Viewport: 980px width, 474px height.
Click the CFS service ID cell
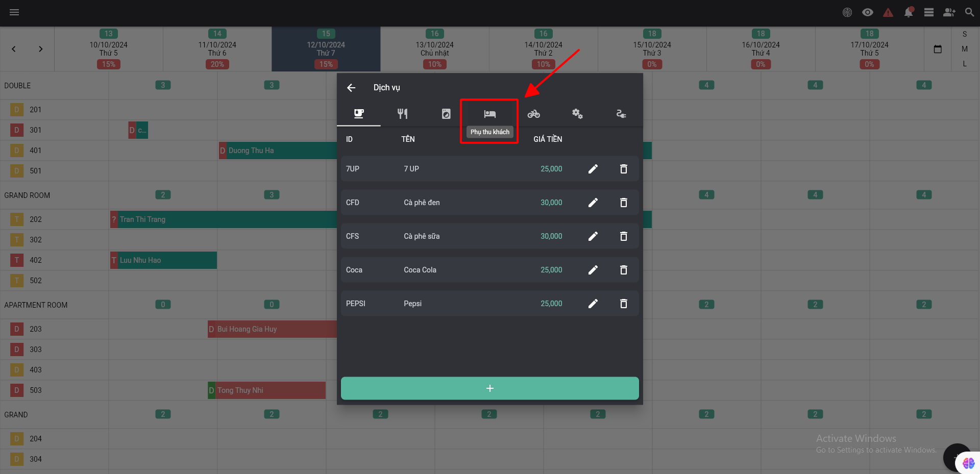tap(352, 236)
